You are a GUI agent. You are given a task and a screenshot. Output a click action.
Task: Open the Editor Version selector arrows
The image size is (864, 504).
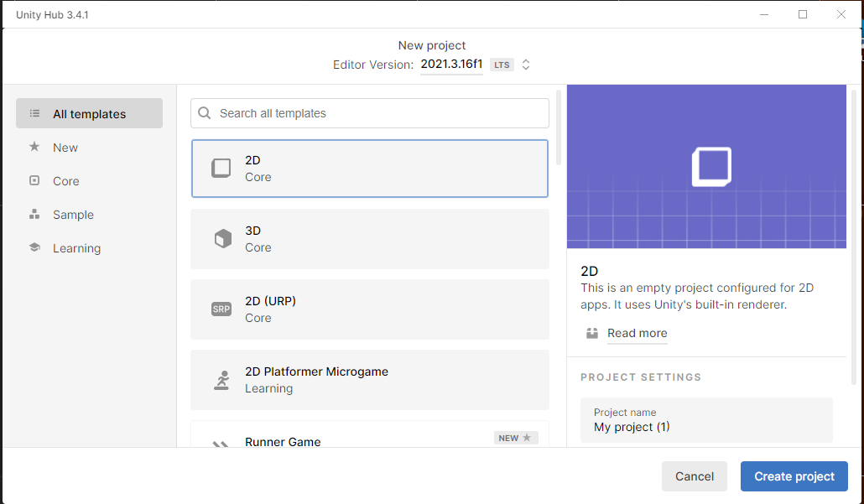click(x=526, y=65)
